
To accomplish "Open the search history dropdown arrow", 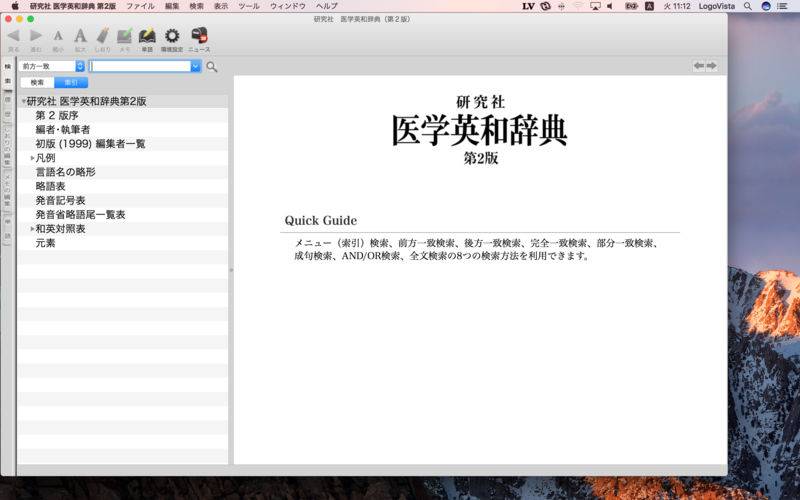I will [x=195, y=66].
